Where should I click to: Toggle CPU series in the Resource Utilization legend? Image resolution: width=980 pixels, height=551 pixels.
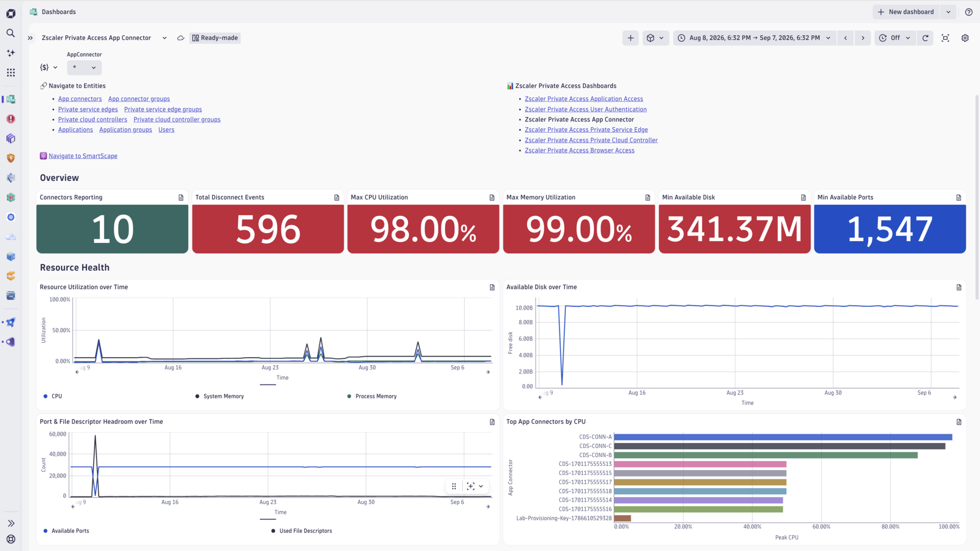point(53,396)
